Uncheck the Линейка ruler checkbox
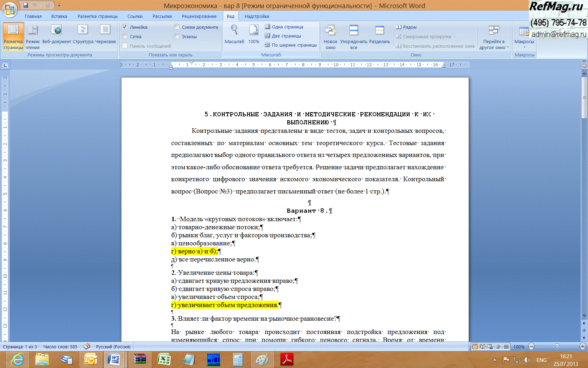This screenshot has height=368, width=588. click(x=125, y=27)
